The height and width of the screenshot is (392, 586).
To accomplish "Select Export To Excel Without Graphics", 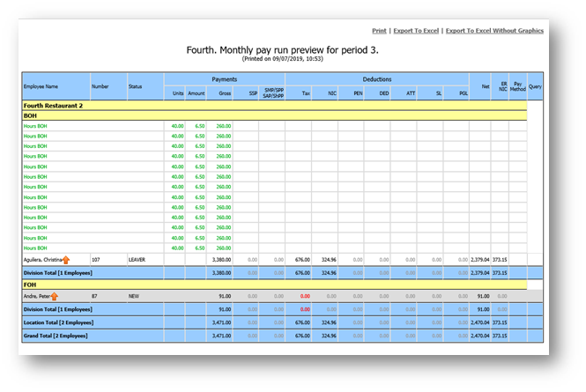I will tap(494, 30).
